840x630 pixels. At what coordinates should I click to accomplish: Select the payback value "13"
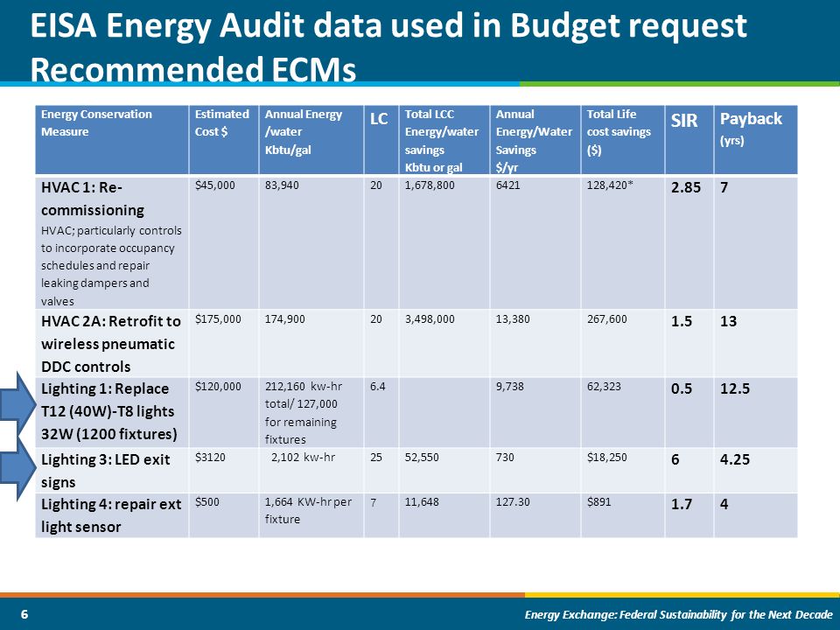coord(728,321)
